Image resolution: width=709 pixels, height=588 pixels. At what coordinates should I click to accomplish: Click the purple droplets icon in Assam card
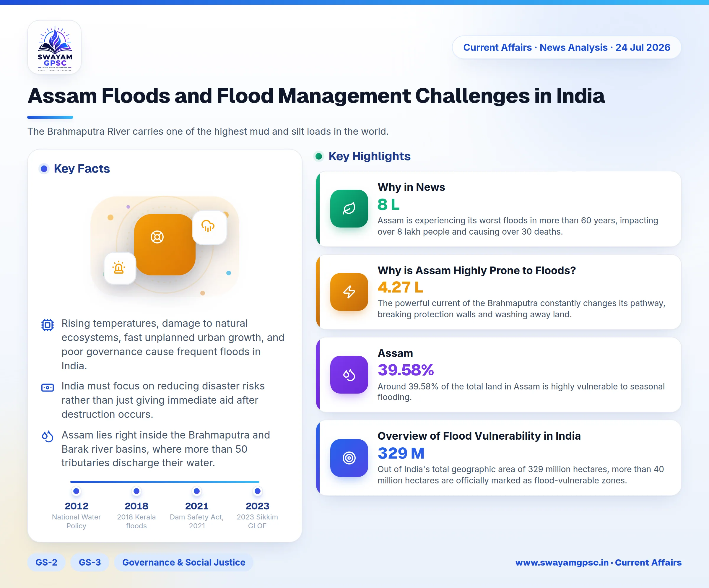coord(349,375)
